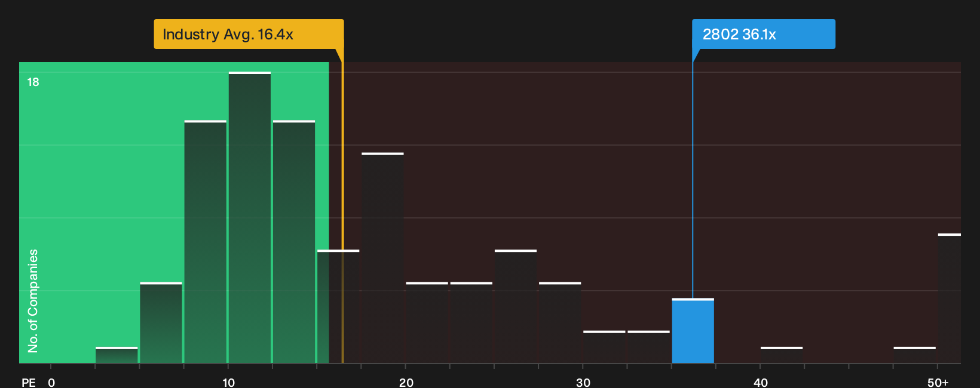980x388 pixels.
Task: Click the short bar ending at PE 5
Action: (x=117, y=355)
